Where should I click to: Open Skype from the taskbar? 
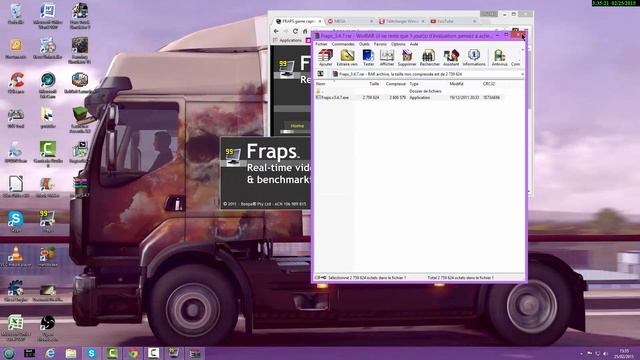pyautogui.click(x=91, y=353)
